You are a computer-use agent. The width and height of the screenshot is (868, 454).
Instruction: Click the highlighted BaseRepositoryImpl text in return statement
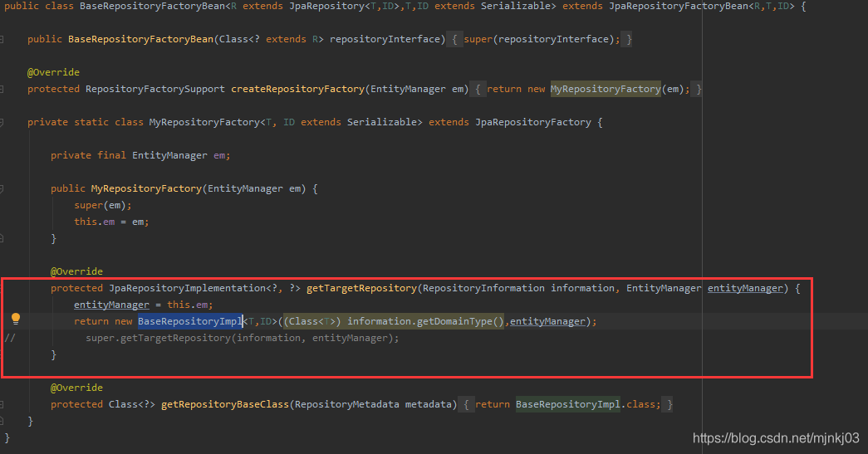point(189,321)
